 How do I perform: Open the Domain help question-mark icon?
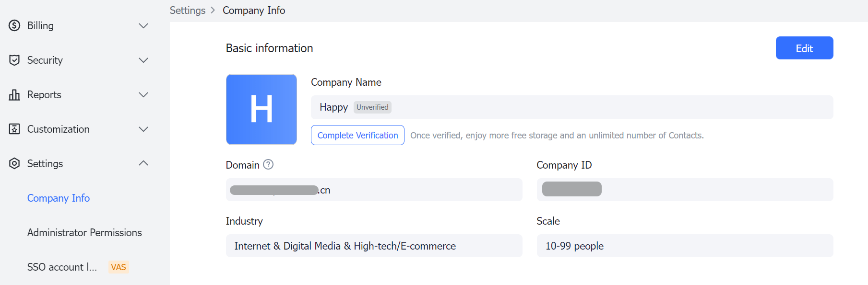268,164
